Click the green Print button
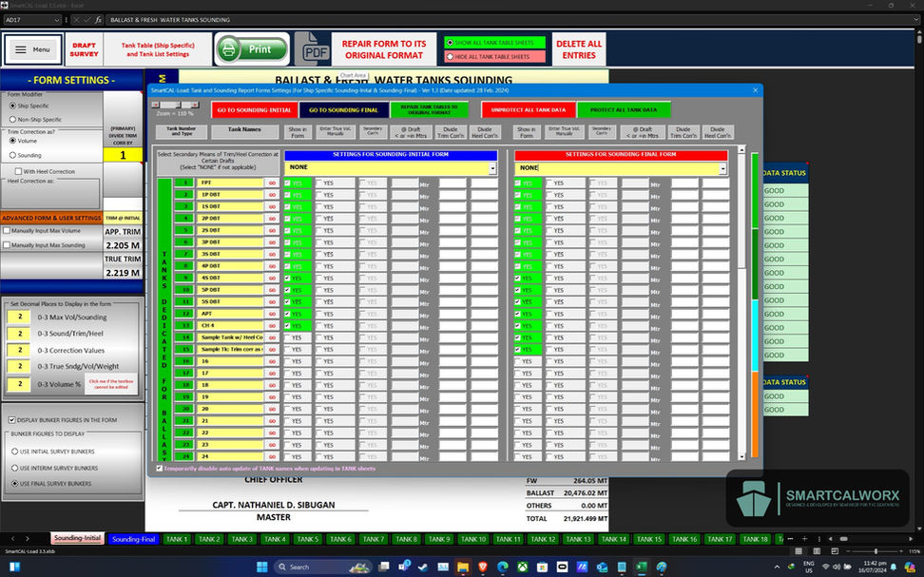 tap(252, 48)
